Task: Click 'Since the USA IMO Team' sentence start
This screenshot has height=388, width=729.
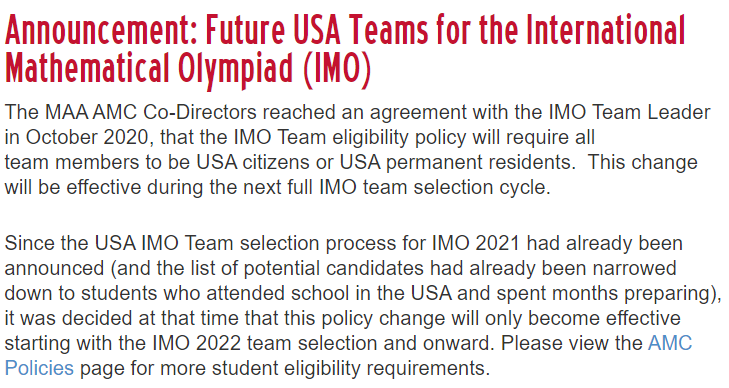Action: [x=119, y=243]
